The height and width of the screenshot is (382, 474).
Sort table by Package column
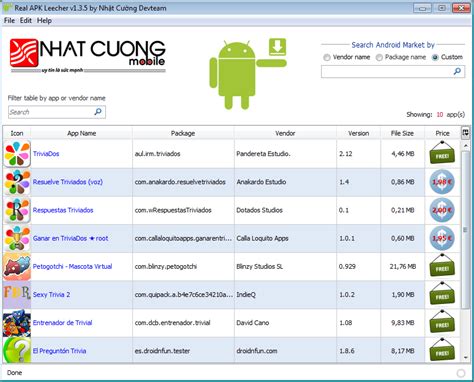pos(183,133)
